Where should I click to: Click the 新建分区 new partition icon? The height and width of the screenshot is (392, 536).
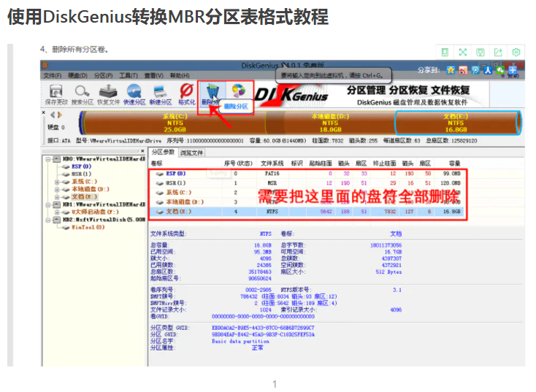pyautogui.click(x=161, y=91)
